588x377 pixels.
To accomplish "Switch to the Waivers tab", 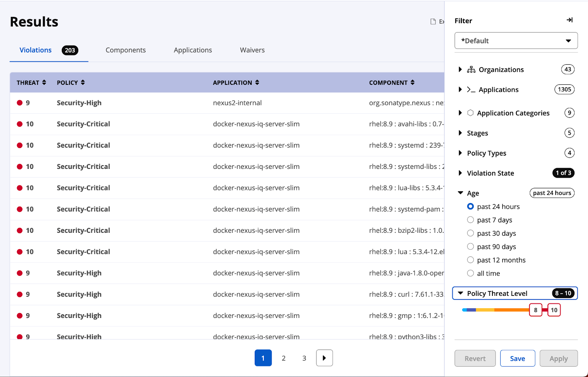I will (252, 50).
